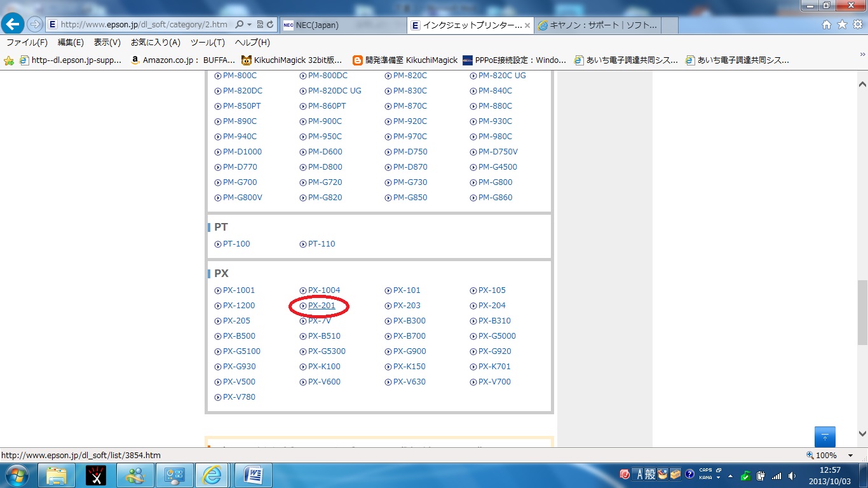This screenshot has width=868, height=488.
Task: Click the IME conversion mode 般 icon
Action: click(649, 474)
